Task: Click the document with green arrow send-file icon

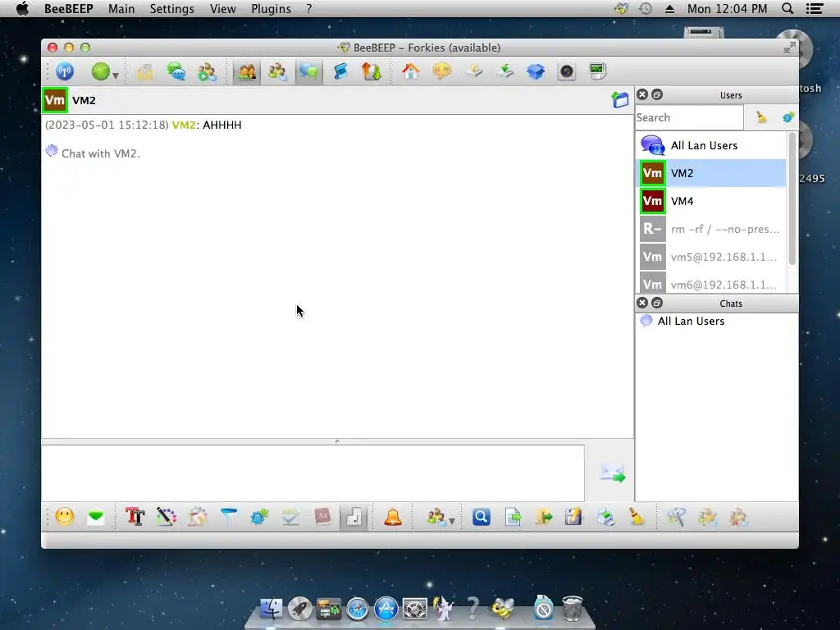Action: (x=513, y=517)
